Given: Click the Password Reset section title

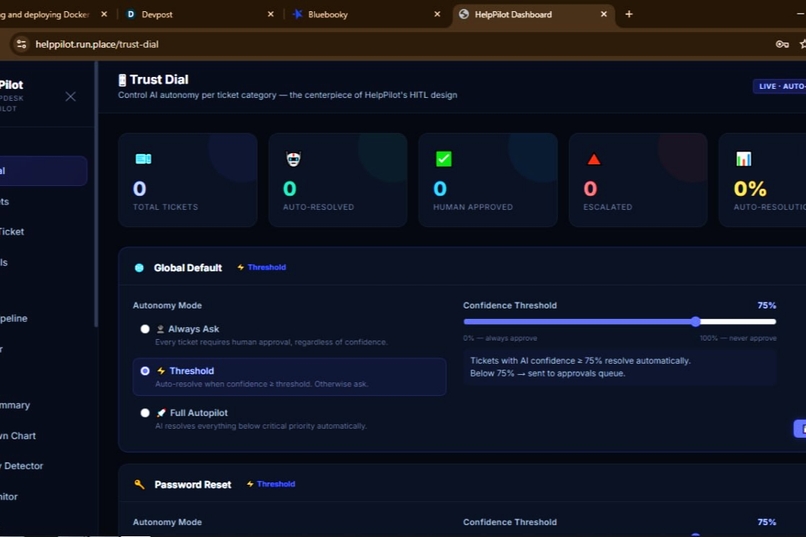Looking at the screenshot, I should pyautogui.click(x=193, y=485).
